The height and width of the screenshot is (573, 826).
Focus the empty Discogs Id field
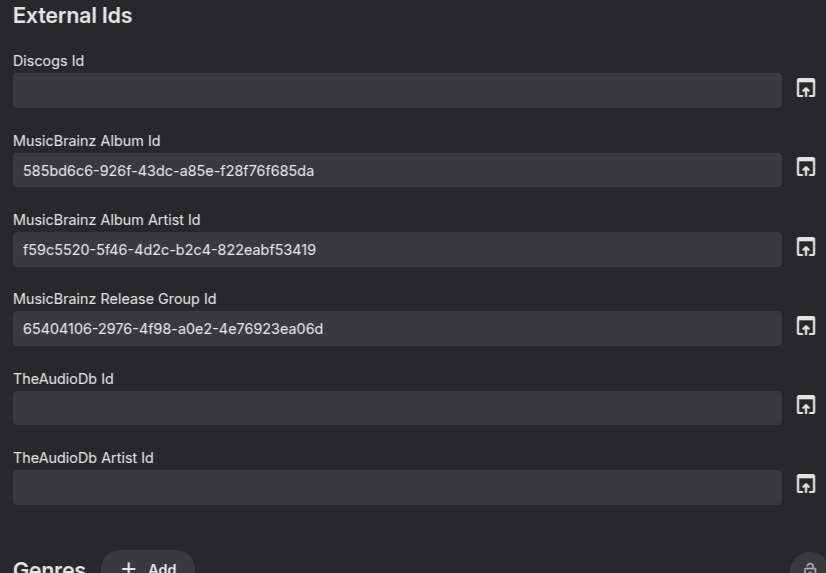397,91
